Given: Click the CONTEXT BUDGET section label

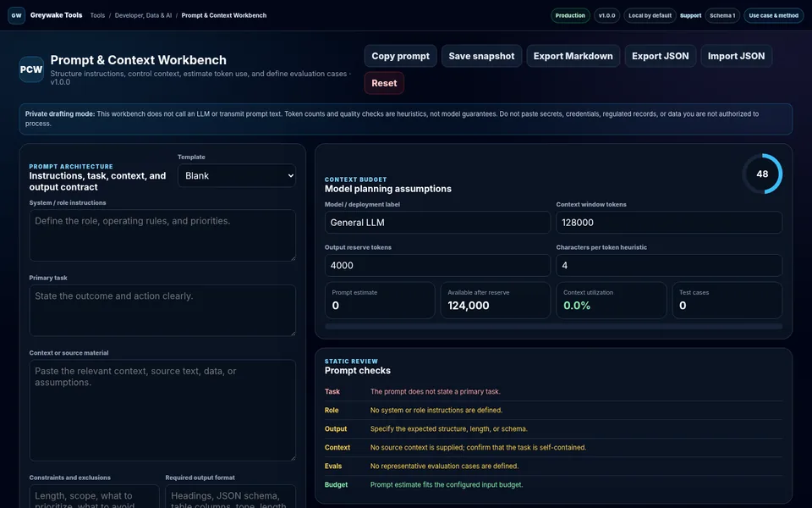Looking at the screenshot, I should point(356,179).
